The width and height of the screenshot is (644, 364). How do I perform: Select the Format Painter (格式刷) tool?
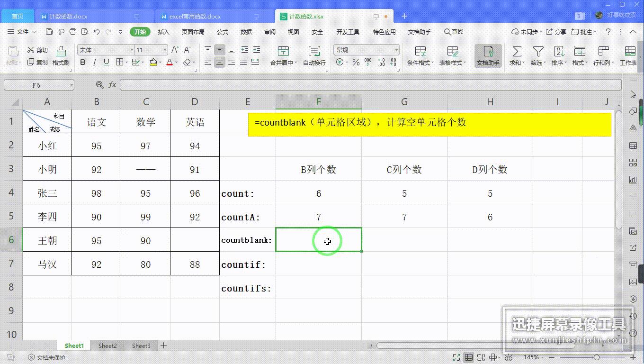[x=61, y=56]
